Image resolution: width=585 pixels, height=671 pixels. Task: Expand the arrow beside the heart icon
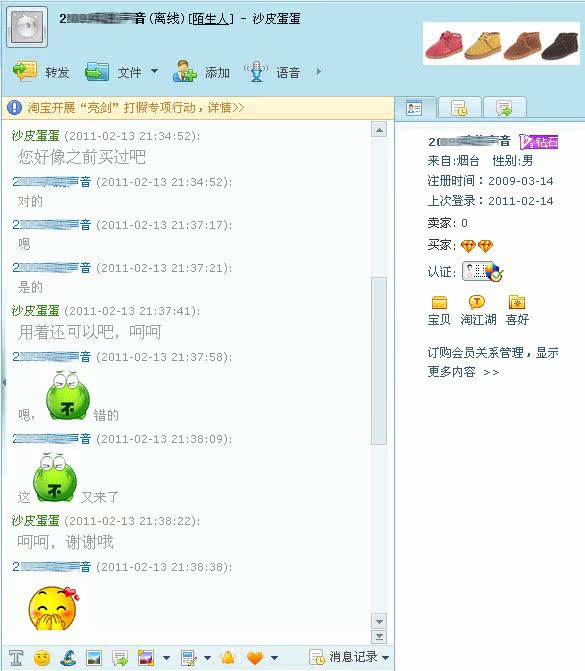coord(274,658)
